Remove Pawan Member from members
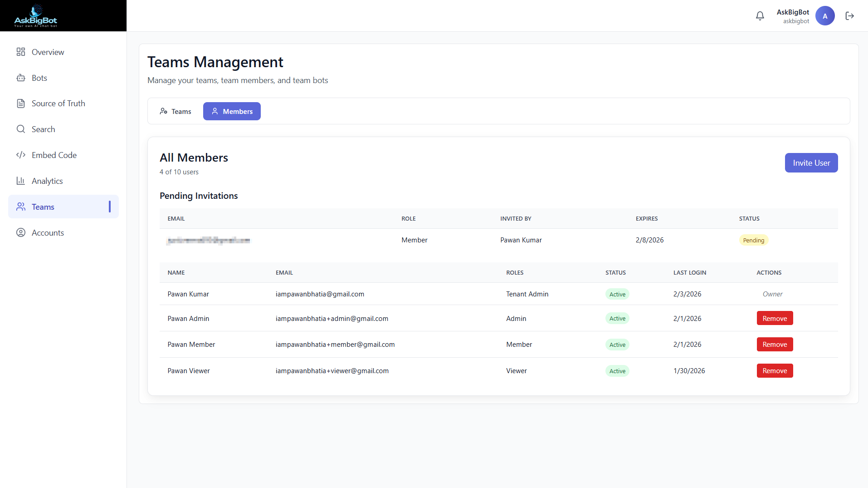Image resolution: width=868 pixels, height=488 pixels. point(775,344)
